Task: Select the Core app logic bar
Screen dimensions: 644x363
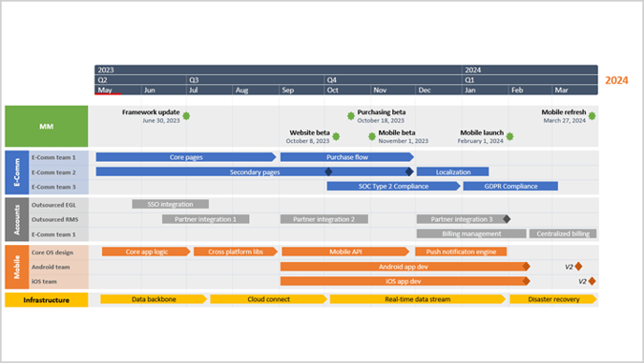Action: 146,252
